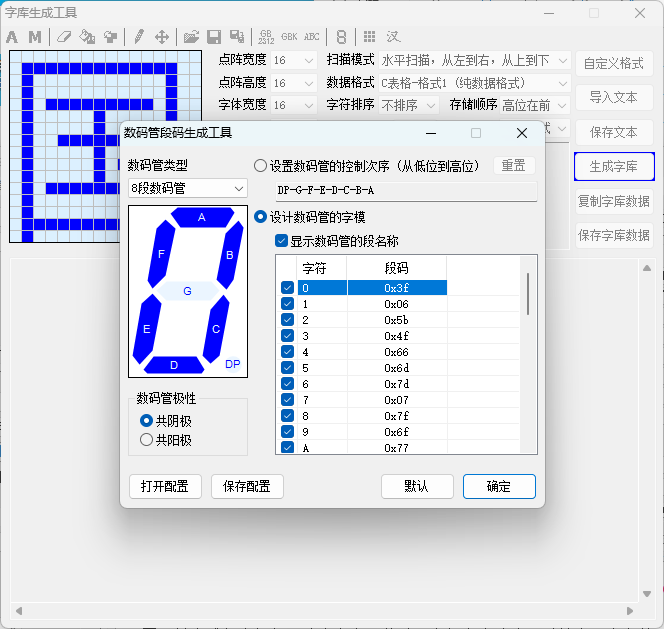The image size is (664, 629).
Task: Click the 'A' font toolbar icon
Action: pyautogui.click(x=12, y=37)
